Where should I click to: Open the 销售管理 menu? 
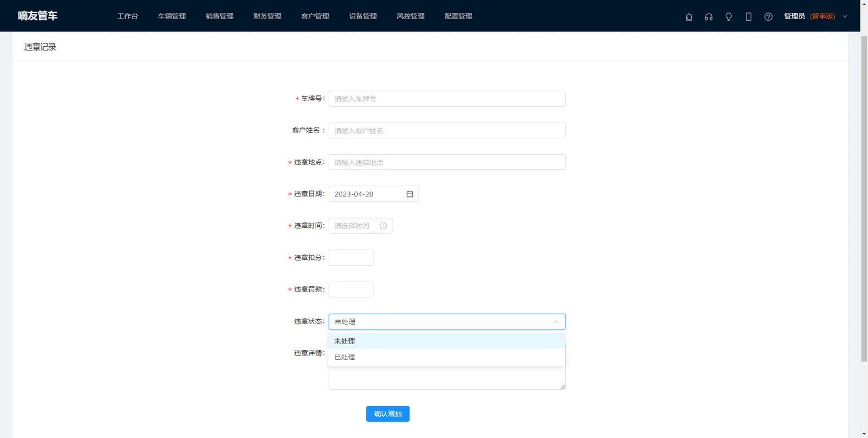coord(220,16)
